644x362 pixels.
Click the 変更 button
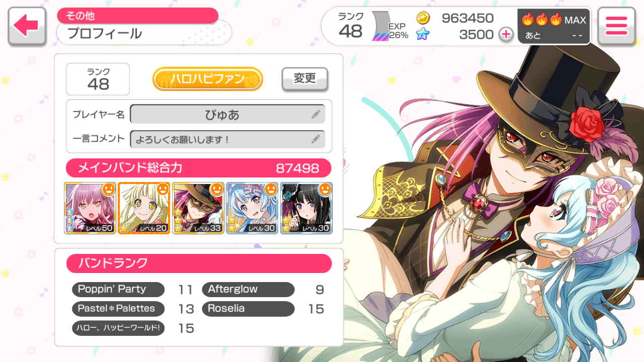[x=305, y=79]
